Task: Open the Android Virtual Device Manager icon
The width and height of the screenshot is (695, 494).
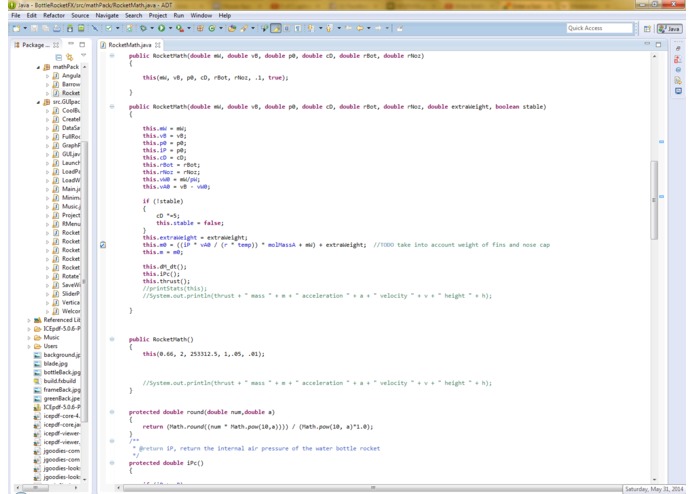Action: (81, 28)
